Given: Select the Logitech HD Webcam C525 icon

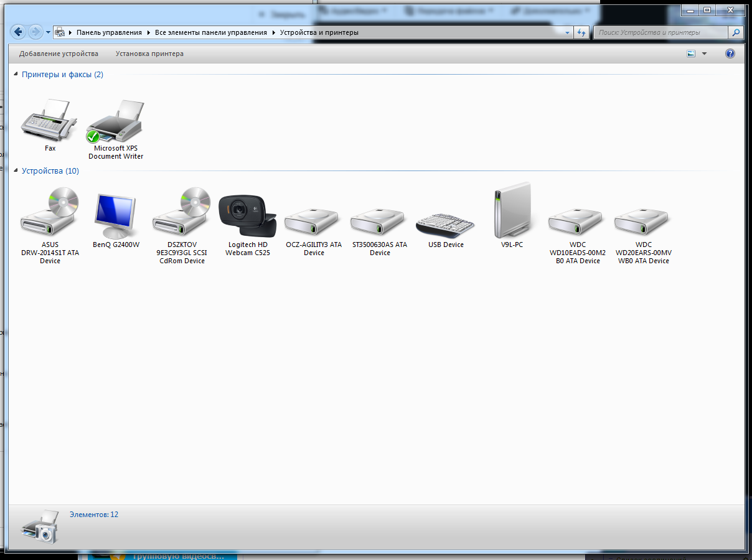Looking at the screenshot, I should point(248,217).
